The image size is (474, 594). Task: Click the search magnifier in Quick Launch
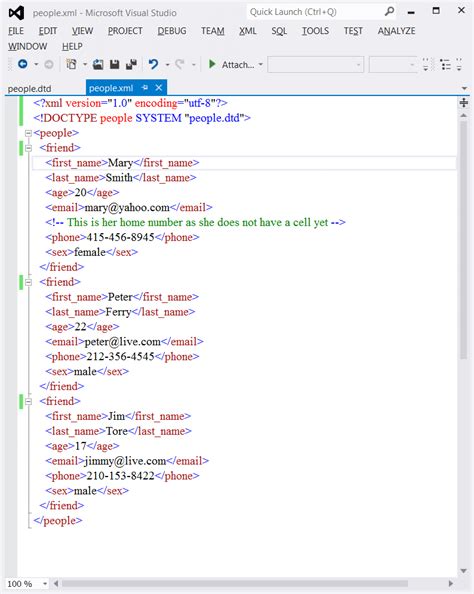[x=389, y=12]
